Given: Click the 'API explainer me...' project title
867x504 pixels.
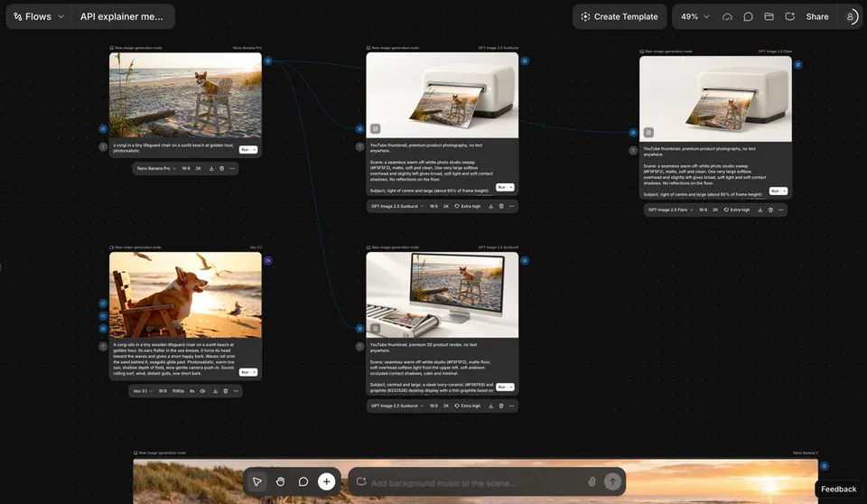Looking at the screenshot, I should click(122, 16).
